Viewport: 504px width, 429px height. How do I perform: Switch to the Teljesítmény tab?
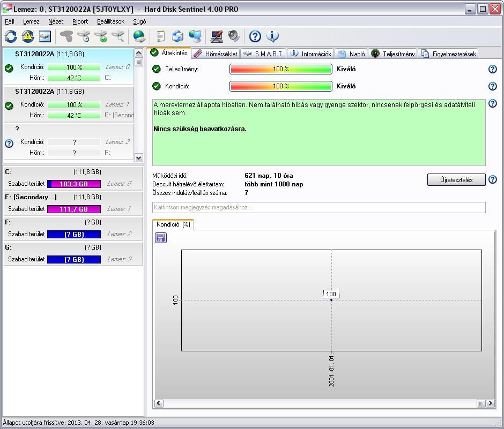click(x=393, y=54)
